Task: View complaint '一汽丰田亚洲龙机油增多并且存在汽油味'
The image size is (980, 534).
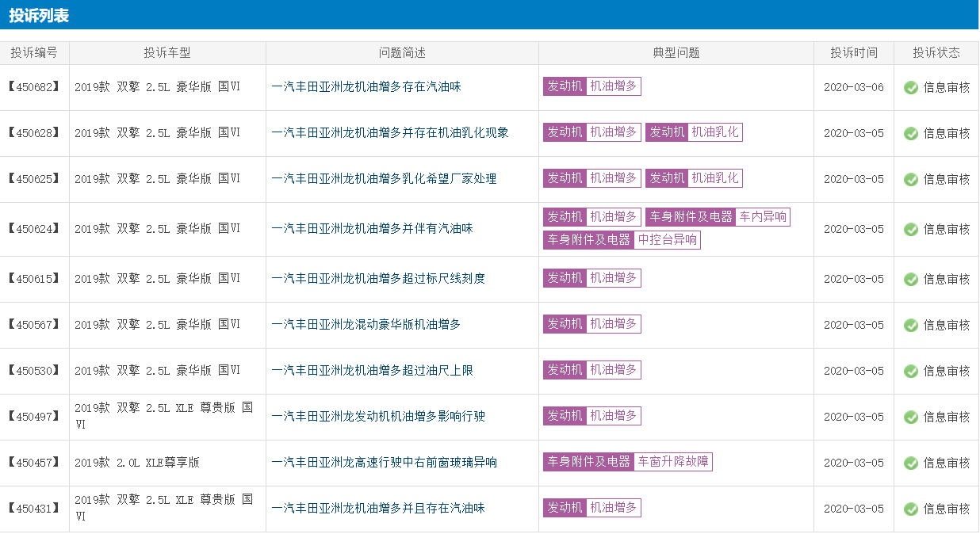Action: [378, 509]
